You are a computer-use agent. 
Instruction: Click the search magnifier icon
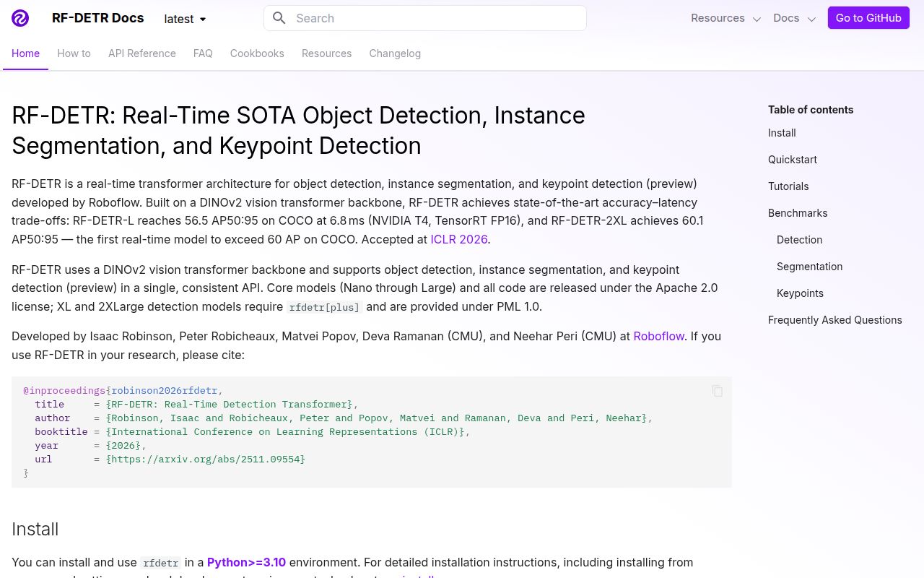click(x=279, y=18)
